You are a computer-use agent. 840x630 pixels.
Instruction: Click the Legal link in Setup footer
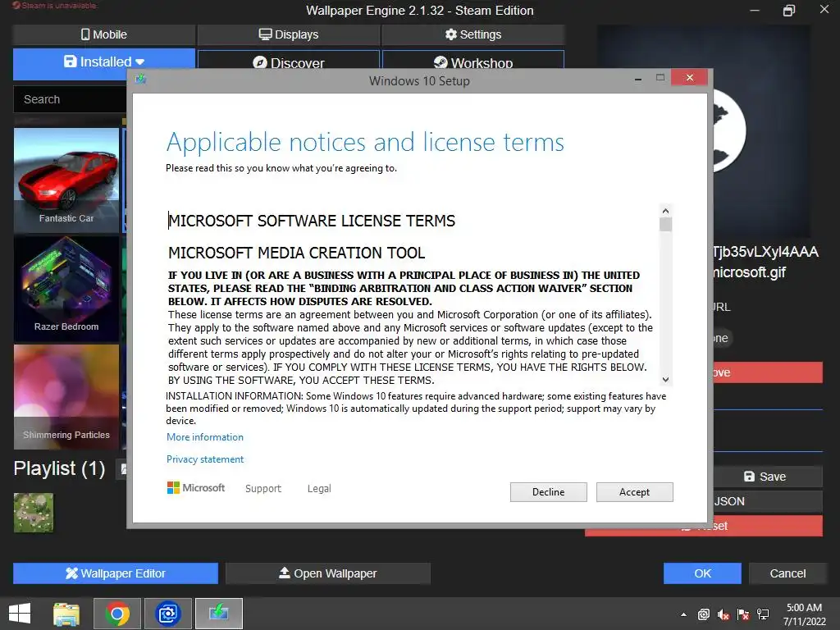click(x=319, y=489)
